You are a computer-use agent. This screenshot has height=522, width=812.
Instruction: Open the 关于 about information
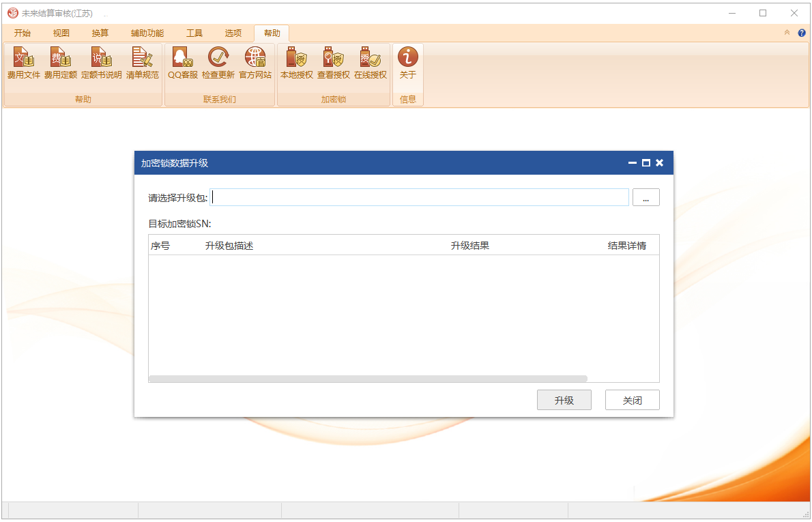coord(408,63)
